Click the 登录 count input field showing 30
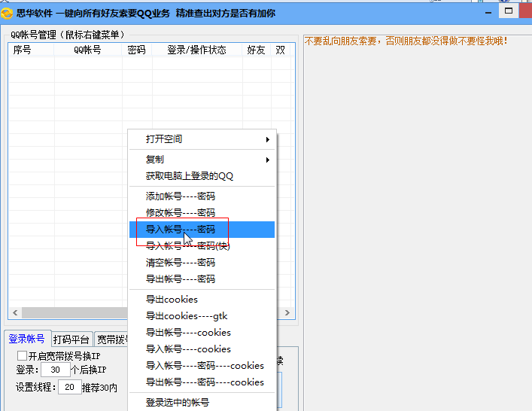The height and width of the screenshot is (411, 532). tap(55, 370)
